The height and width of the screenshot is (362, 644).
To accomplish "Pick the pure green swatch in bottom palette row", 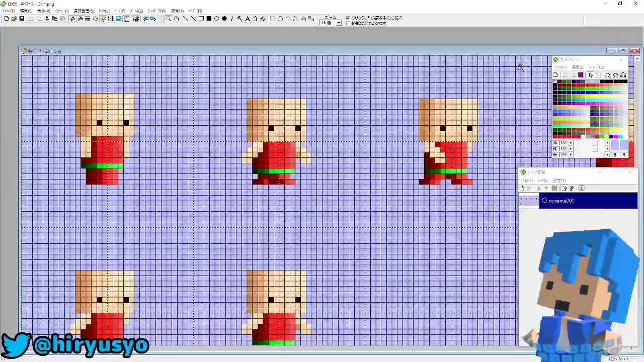I will 602,137.
